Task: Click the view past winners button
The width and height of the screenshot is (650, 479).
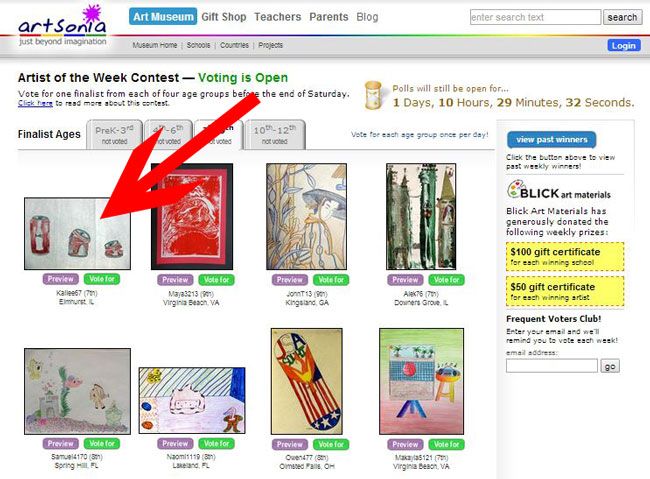Action: [x=552, y=140]
